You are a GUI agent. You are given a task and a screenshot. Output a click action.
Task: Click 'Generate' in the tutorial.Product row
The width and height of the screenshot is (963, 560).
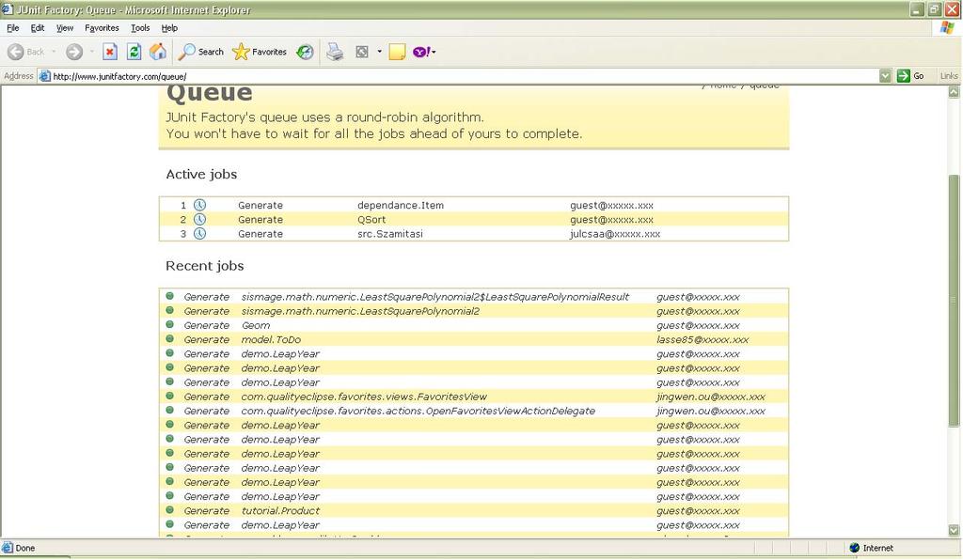pos(206,511)
